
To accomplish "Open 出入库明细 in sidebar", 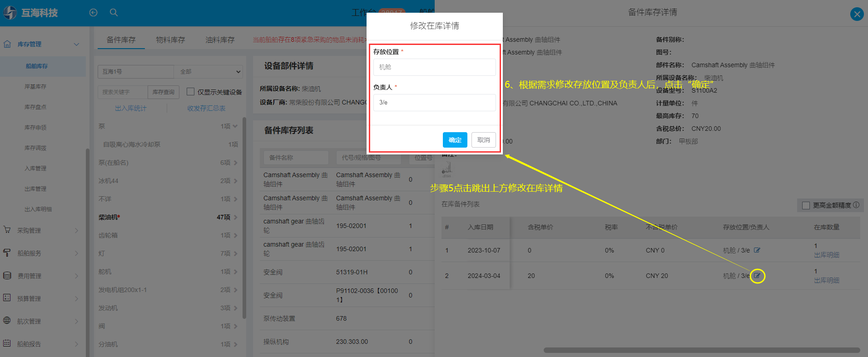I will [x=38, y=209].
